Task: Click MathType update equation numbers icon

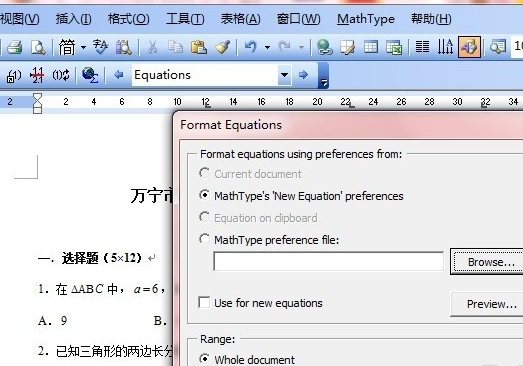Action: point(61,75)
